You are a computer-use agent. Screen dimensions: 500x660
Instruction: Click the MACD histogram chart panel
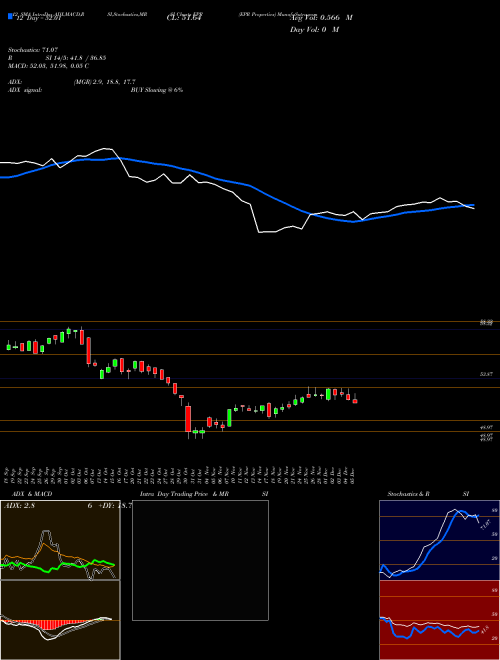[x=60, y=620]
